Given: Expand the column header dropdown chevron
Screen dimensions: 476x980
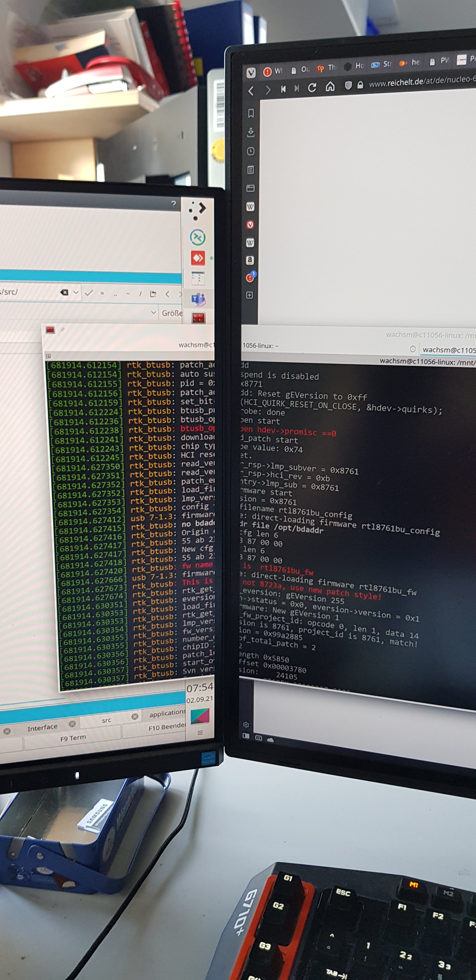Looking at the screenshot, I should click(153, 312).
